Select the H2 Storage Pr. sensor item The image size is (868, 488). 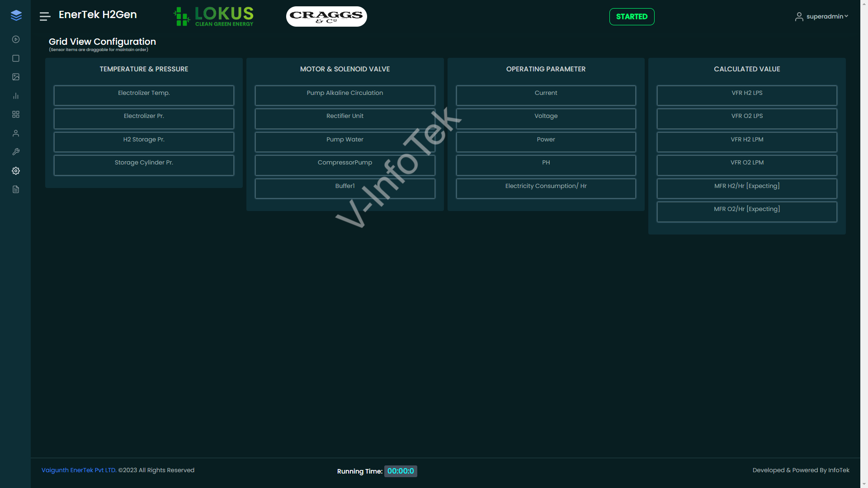click(144, 142)
